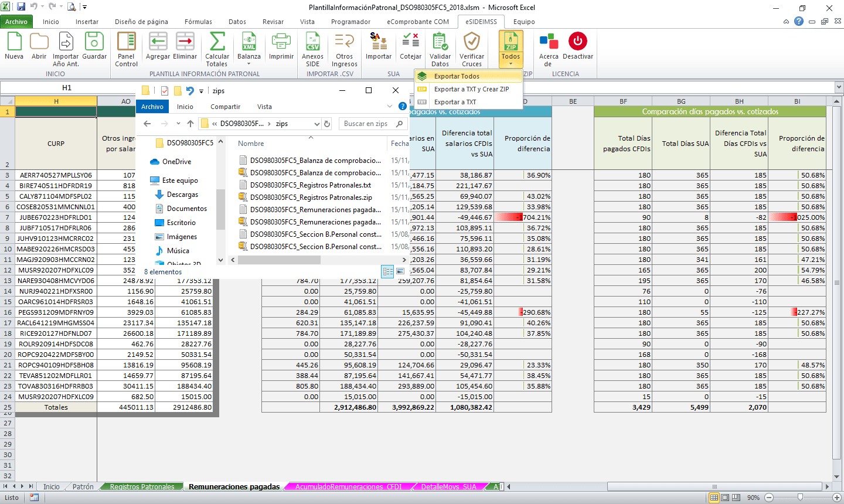The width and height of the screenshot is (844, 504).
Task: Open the Patrón sheet tab
Action: pos(83,486)
